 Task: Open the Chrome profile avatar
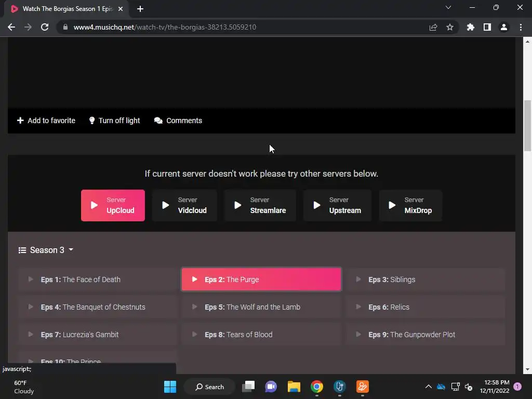click(504, 27)
